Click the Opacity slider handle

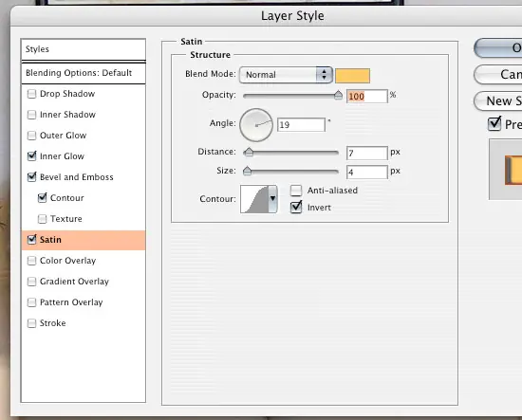point(338,95)
